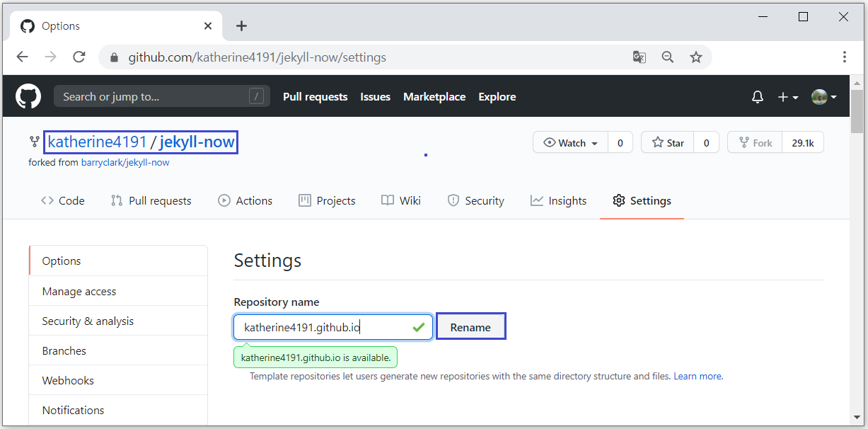Open the translate page icon in address bar

click(x=640, y=57)
